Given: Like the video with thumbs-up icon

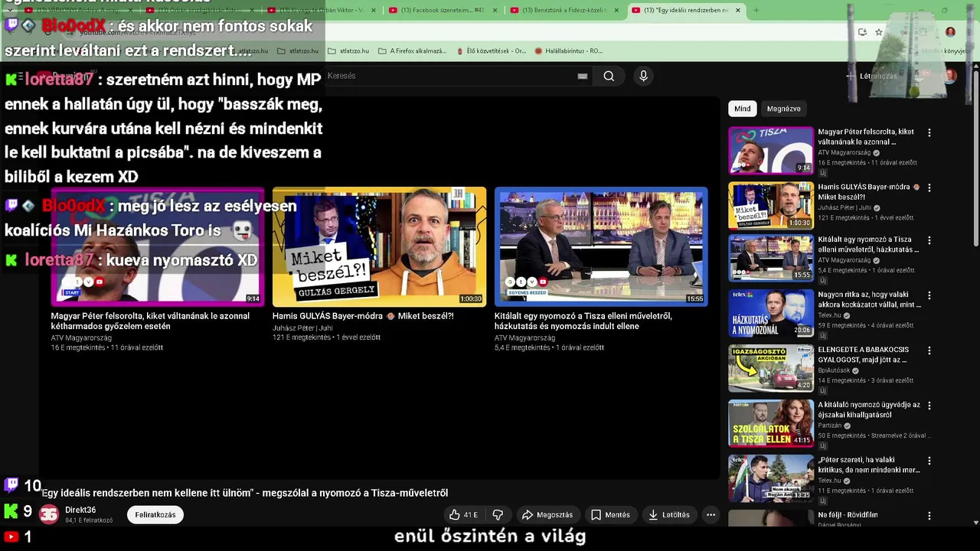Looking at the screenshot, I should point(463,515).
